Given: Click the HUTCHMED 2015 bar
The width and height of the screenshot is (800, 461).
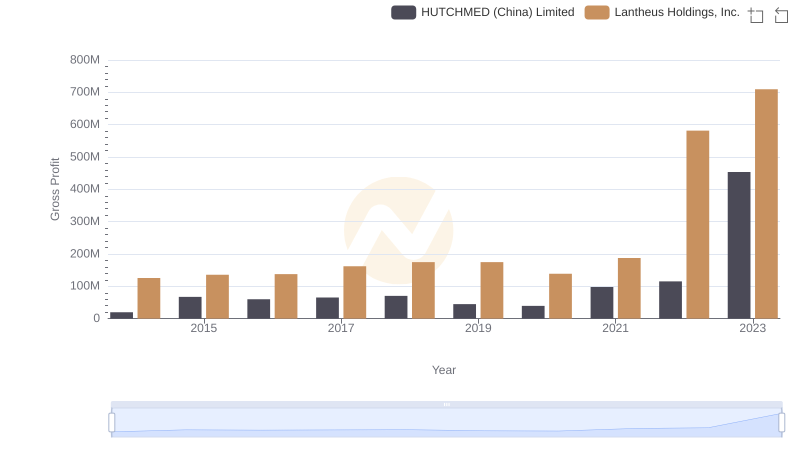Looking at the screenshot, I should click(190, 308).
